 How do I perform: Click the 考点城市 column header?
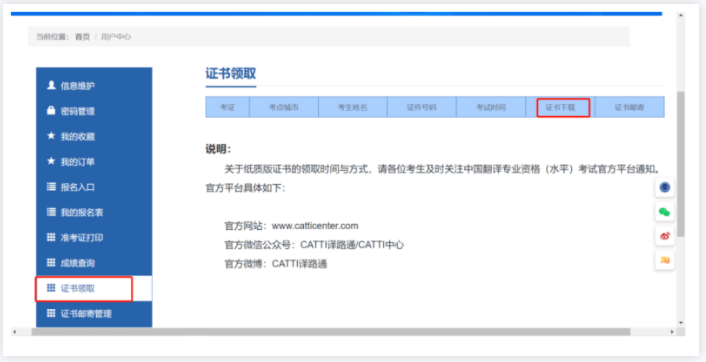[x=284, y=108]
